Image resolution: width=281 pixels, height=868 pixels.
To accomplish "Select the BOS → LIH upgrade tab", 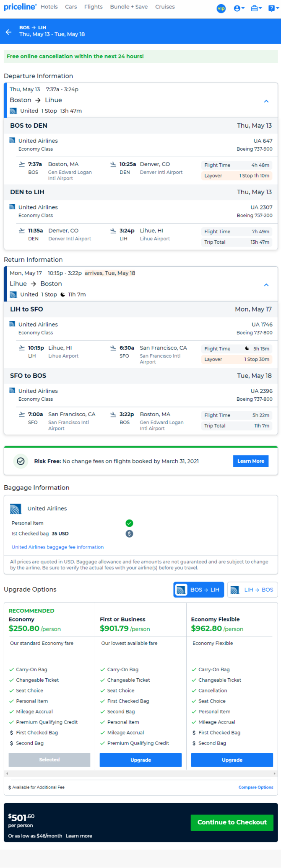I will [x=199, y=590].
